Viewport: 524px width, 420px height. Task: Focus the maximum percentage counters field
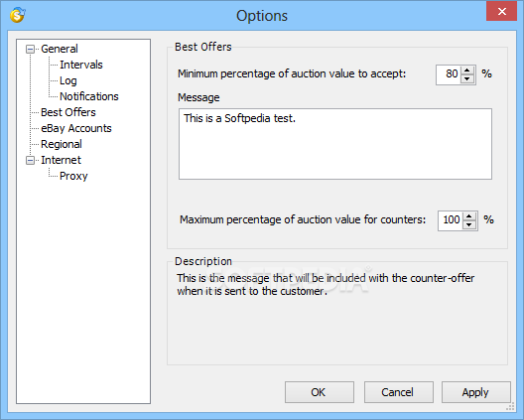pos(451,220)
